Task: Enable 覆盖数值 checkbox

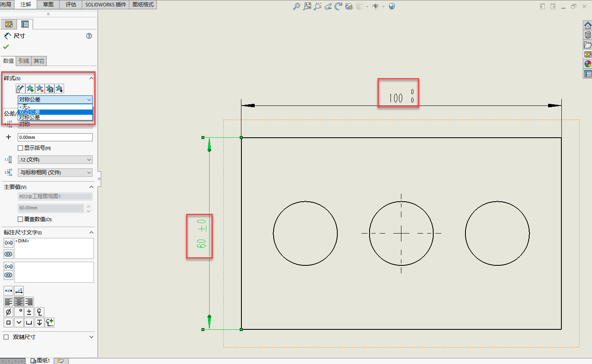Action: coord(21,219)
